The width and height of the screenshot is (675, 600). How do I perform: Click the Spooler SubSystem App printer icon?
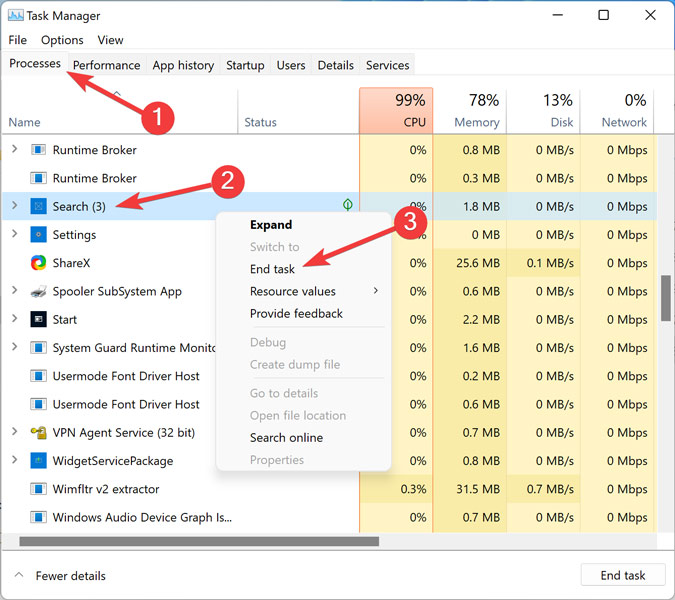[x=38, y=291]
